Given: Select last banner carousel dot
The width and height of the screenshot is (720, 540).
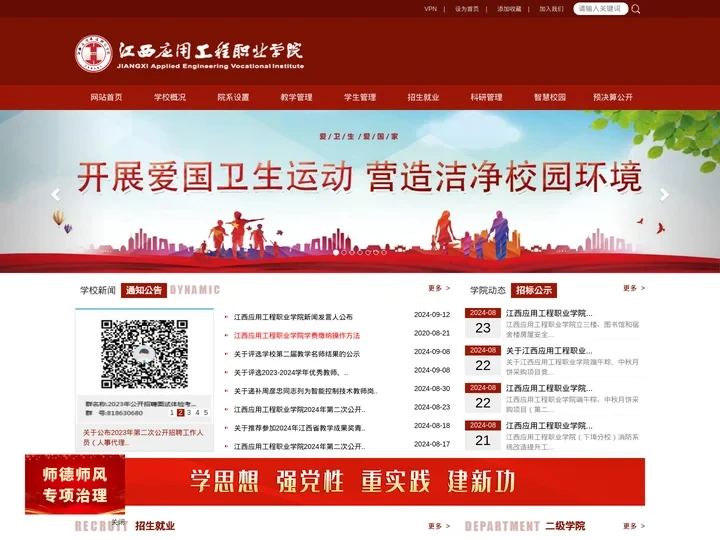Looking at the screenshot, I should pos(384,253).
